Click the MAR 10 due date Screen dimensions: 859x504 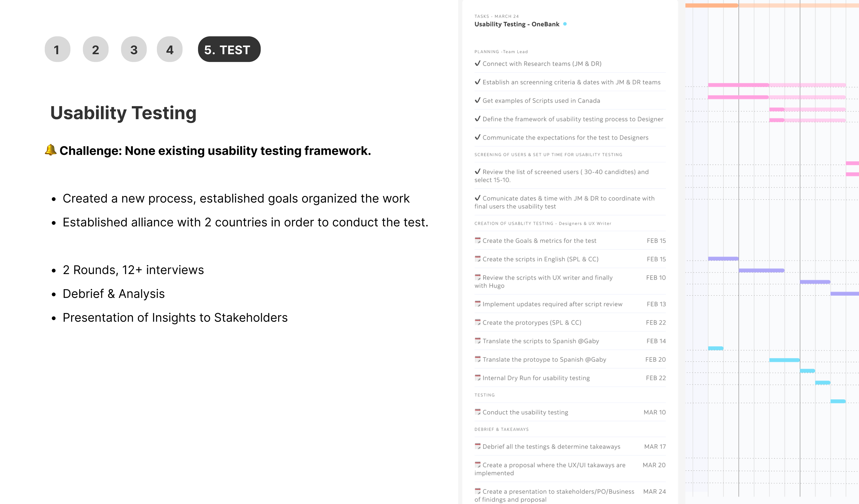655,412
